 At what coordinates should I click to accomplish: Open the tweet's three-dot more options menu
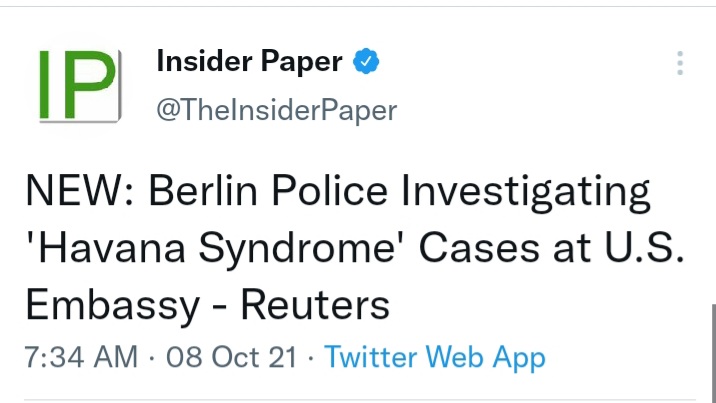pos(680,64)
